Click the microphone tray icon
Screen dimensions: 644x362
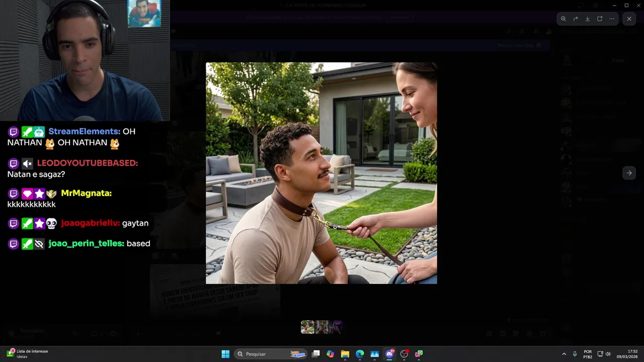(575, 354)
